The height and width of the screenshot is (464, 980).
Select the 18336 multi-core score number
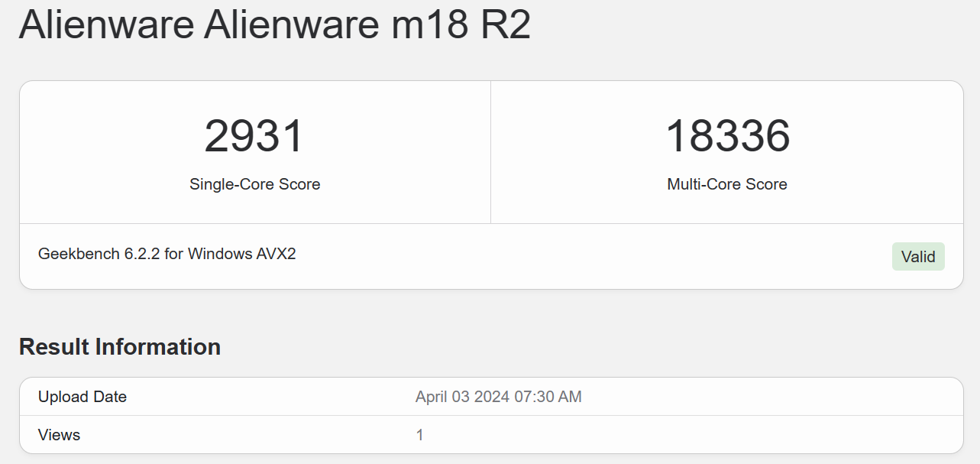[727, 136]
